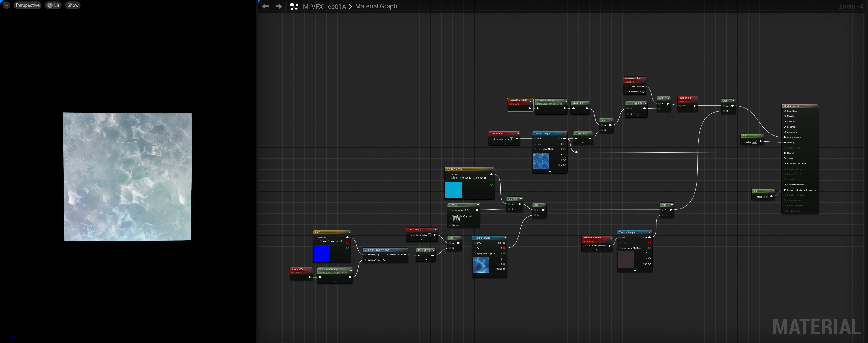Click the Z field showing 0.657986
Image resolution: width=868 pixels, height=343 pixels.
(x=481, y=178)
